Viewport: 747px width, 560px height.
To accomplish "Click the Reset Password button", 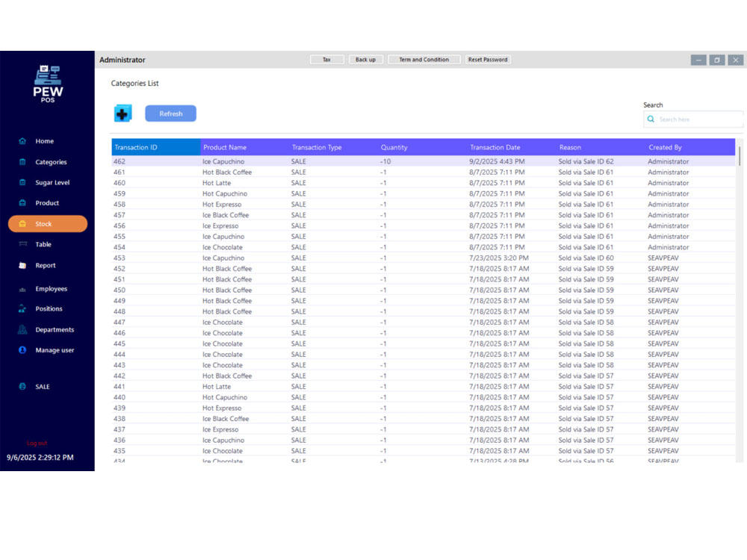I will (x=488, y=60).
